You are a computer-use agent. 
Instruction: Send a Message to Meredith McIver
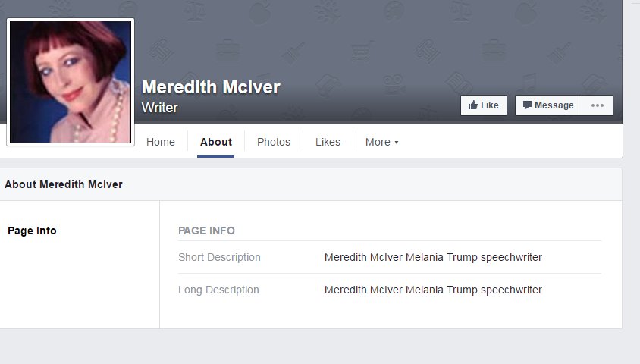pos(548,105)
